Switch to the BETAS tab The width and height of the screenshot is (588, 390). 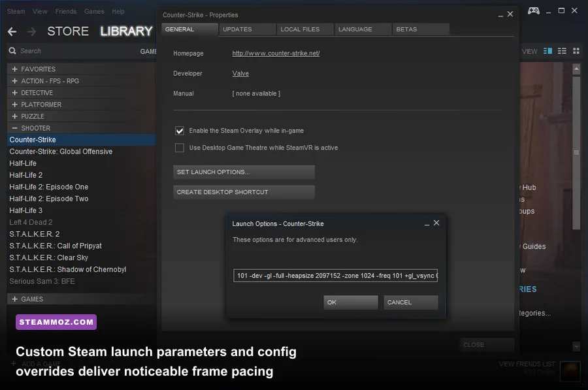(421, 29)
